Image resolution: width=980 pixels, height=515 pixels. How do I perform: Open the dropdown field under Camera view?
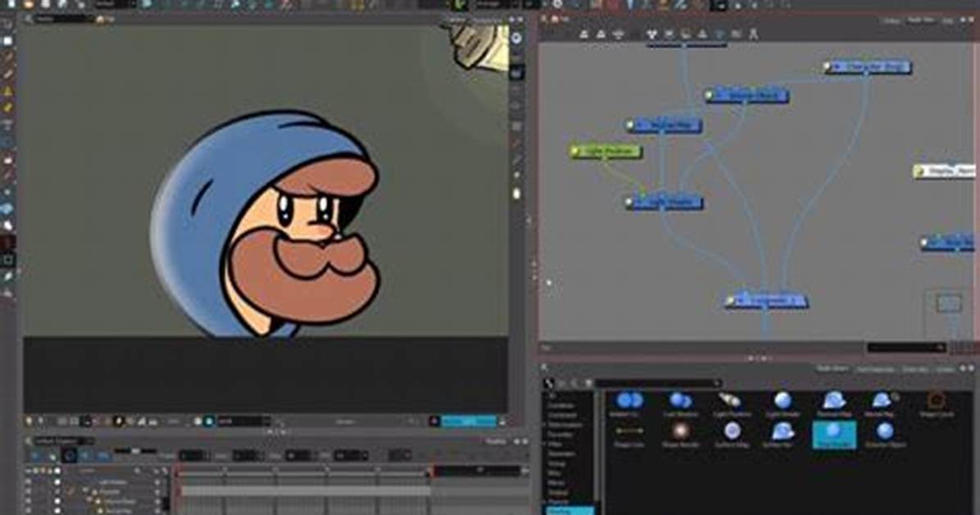click(243, 422)
